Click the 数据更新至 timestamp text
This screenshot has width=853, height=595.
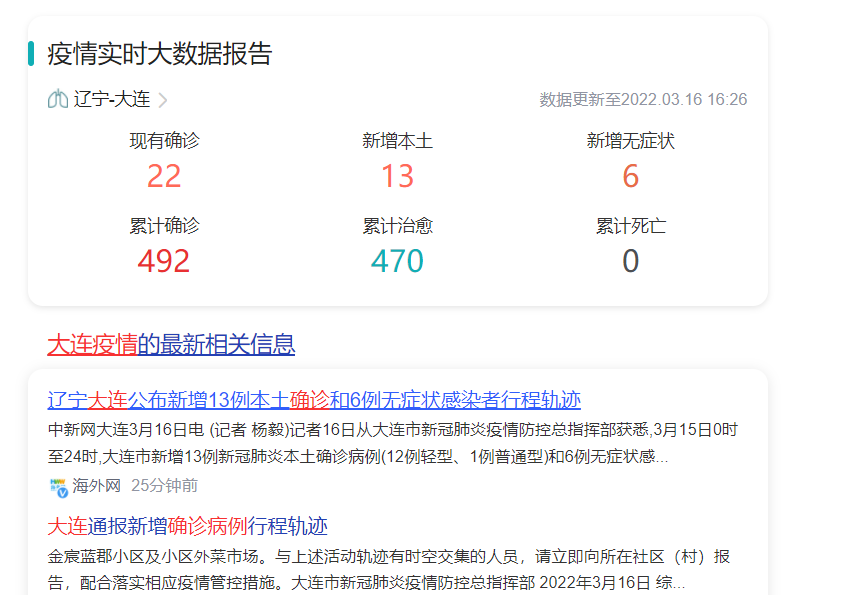[x=643, y=100]
